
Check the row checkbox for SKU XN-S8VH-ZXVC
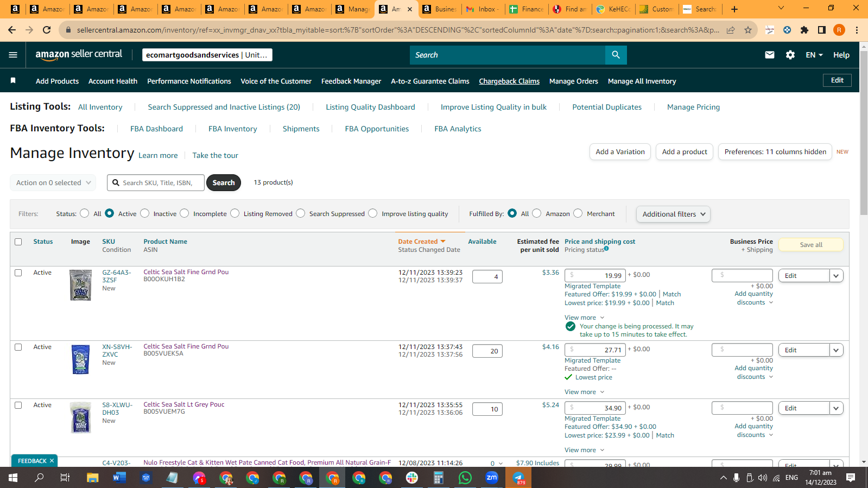[18, 347]
